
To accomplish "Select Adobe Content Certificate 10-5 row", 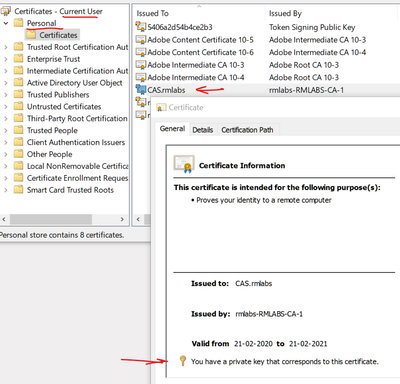I will [x=267, y=40].
